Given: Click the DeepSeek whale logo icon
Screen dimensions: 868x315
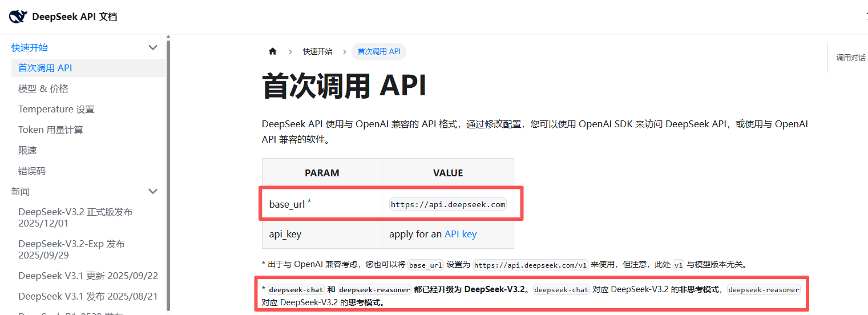Looking at the screenshot, I should pos(18,17).
